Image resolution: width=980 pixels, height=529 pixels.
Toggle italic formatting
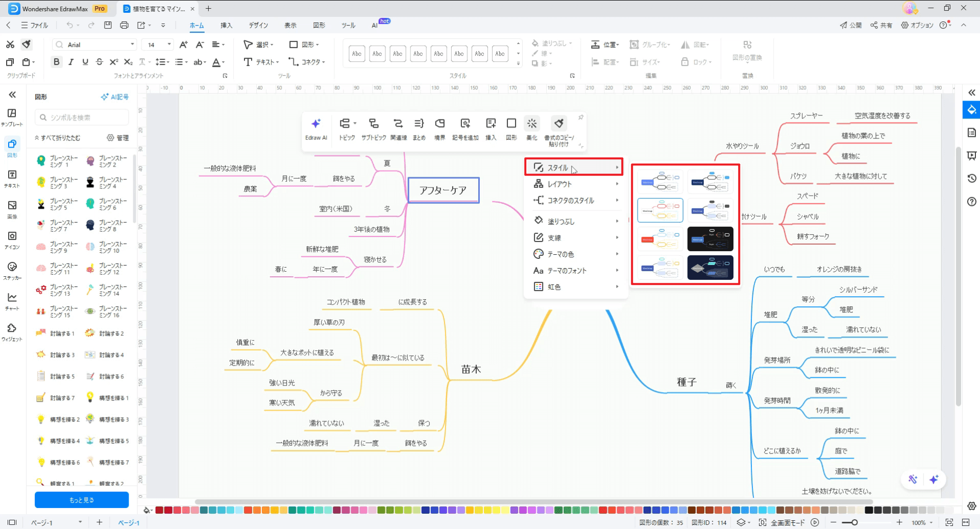click(x=71, y=62)
